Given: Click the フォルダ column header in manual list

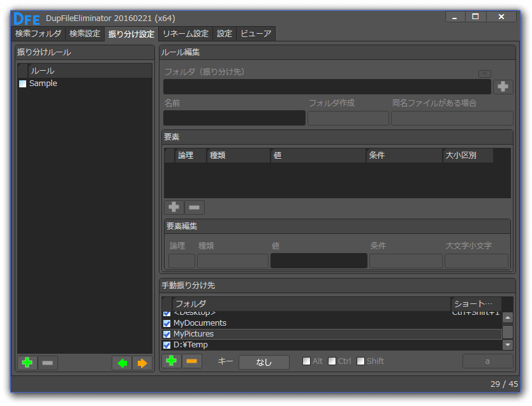Looking at the screenshot, I should pos(311,303).
